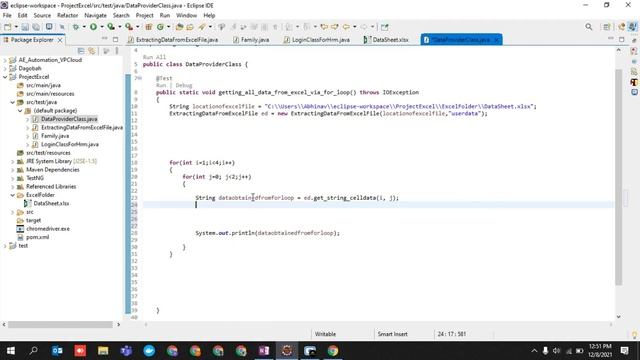Open the Source menu
Image resolution: width=640 pixels, height=360 pixels.
[42, 16]
